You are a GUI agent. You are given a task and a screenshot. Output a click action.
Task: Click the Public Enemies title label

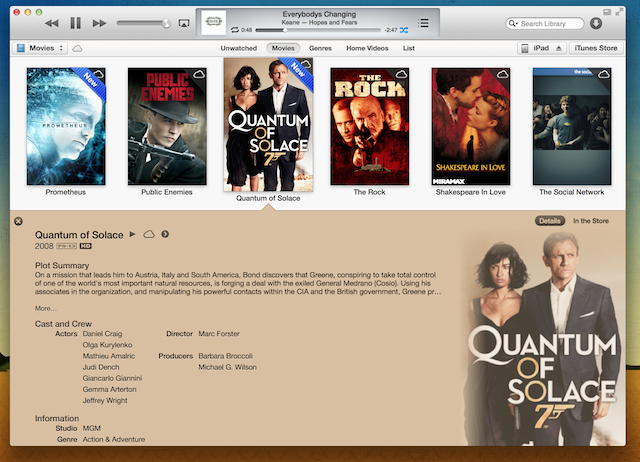[x=167, y=192]
